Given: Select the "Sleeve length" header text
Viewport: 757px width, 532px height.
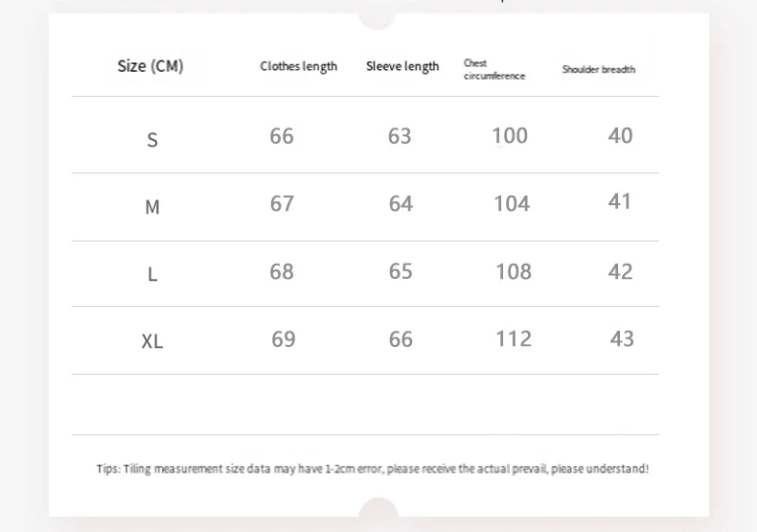Looking at the screenshot, I should [402, 66].
